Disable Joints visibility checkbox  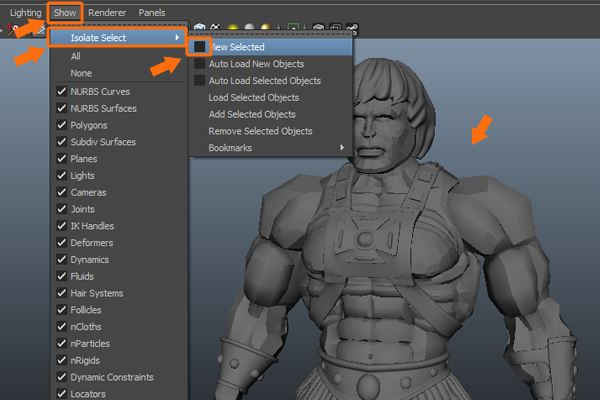[x=61, y=210]
